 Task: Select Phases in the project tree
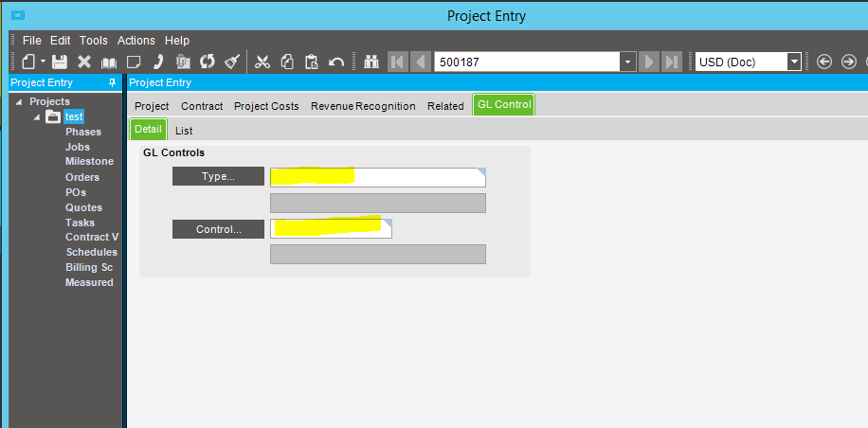pyautogui.click(x=83, y=132)
